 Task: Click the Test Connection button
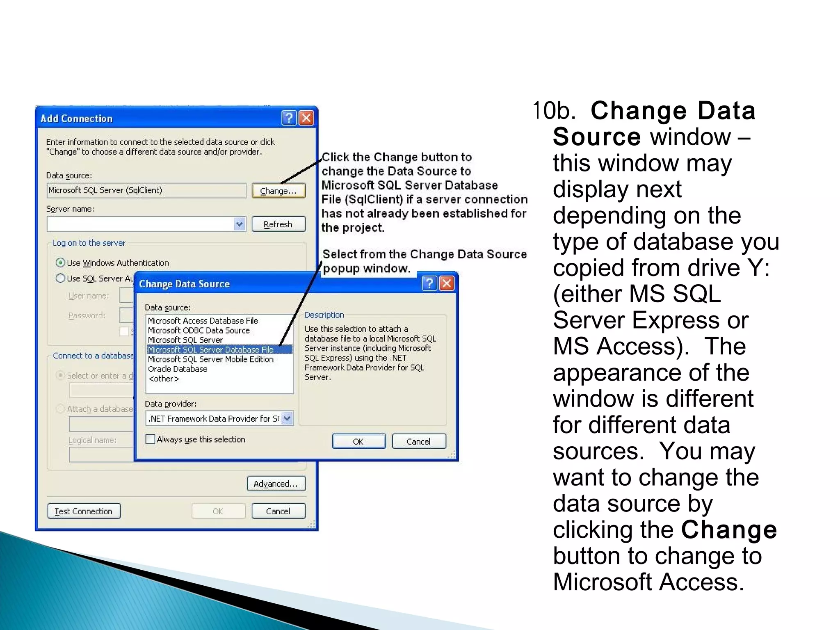point(84,511)
